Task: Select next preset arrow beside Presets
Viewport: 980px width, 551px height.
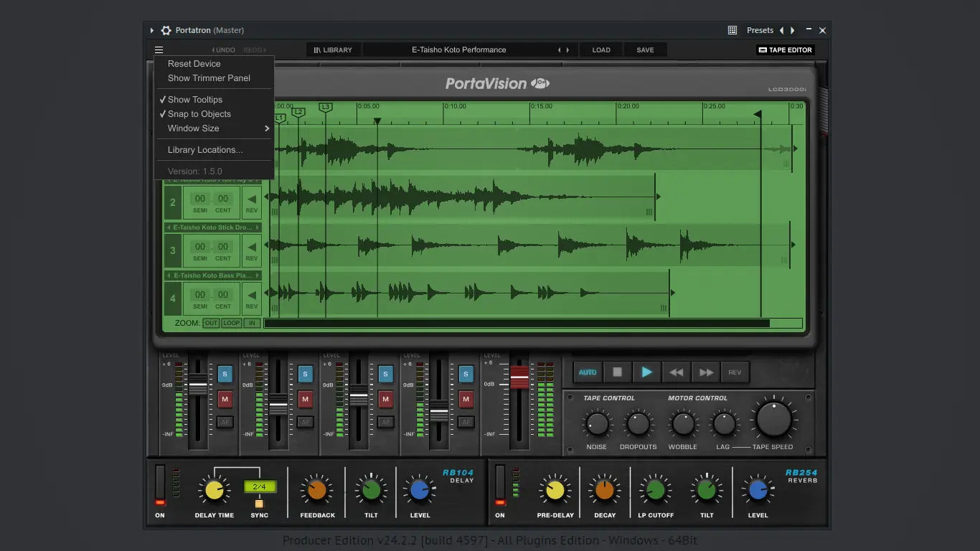Action: pos(792,31)
